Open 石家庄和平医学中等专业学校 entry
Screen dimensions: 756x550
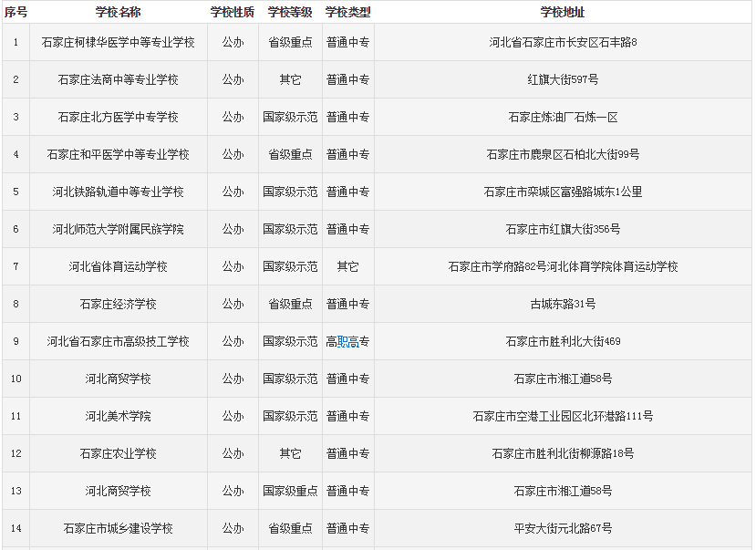[119, 155]
